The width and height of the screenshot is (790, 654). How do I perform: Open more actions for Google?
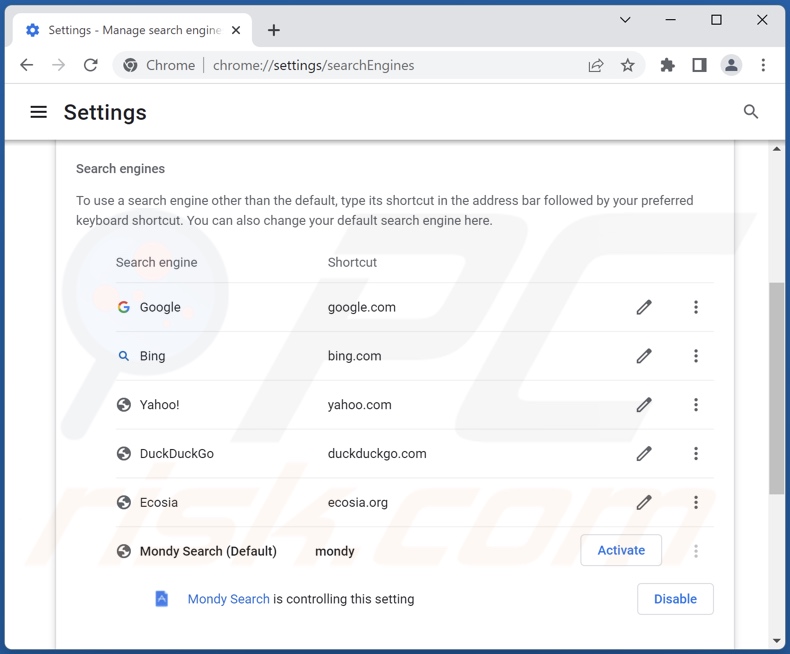point(696,307)
